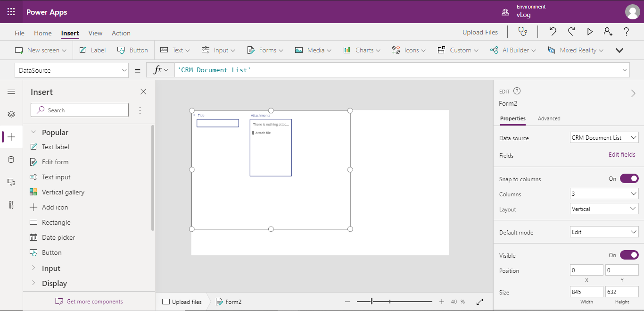Viewport: 644px width, 311px height.
Task: Undo the last action
Action: click(x=553, y=32)
